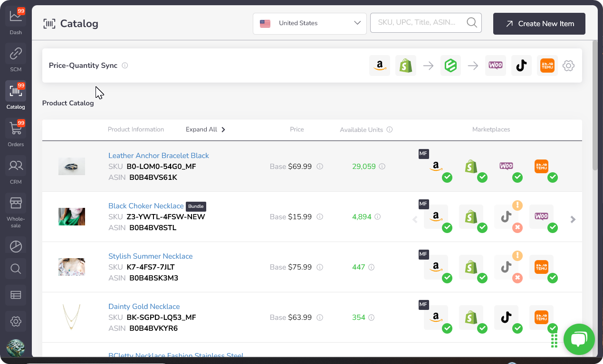
Task: Click the SKU, UPC, Title search field
Action: [x=418, y=22]
